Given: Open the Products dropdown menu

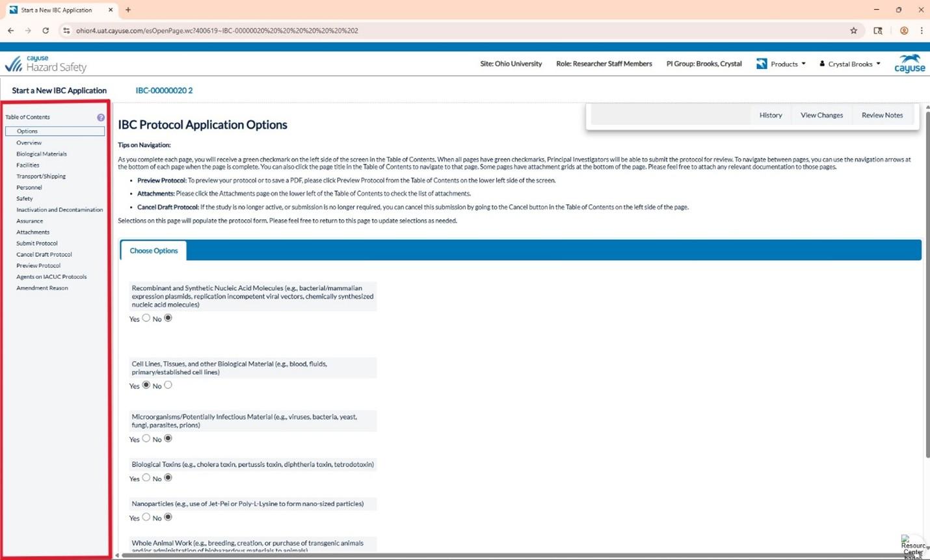Looking at the screenshot, I should (x=781, y=64).
